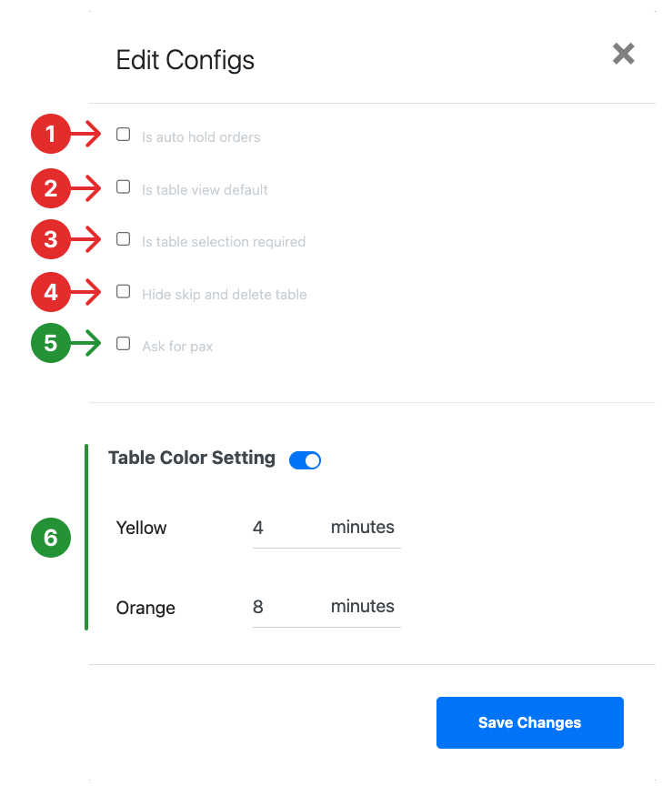Enable Hide skip and delete table

click(x=124, y=291)
